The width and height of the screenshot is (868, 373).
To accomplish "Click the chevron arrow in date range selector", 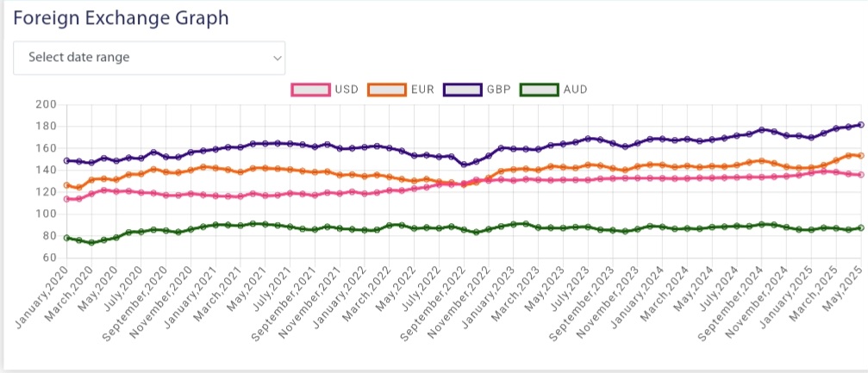I will [277, 58].
